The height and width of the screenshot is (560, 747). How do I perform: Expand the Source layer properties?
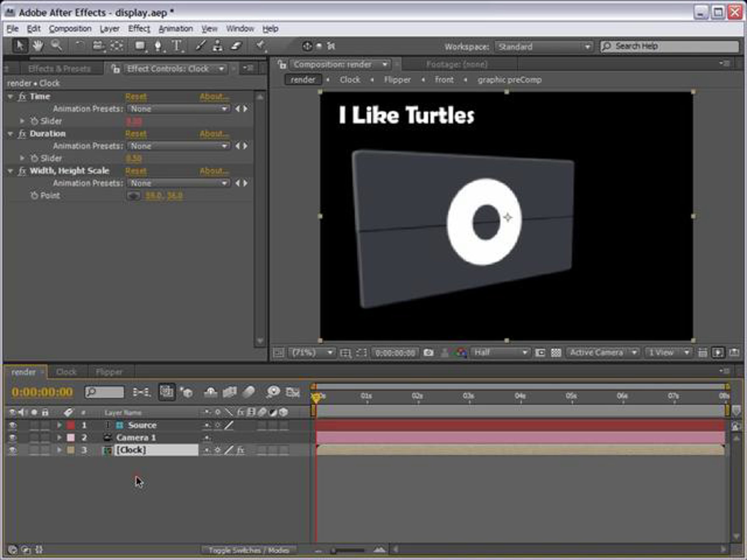click(x=59, y=425)
